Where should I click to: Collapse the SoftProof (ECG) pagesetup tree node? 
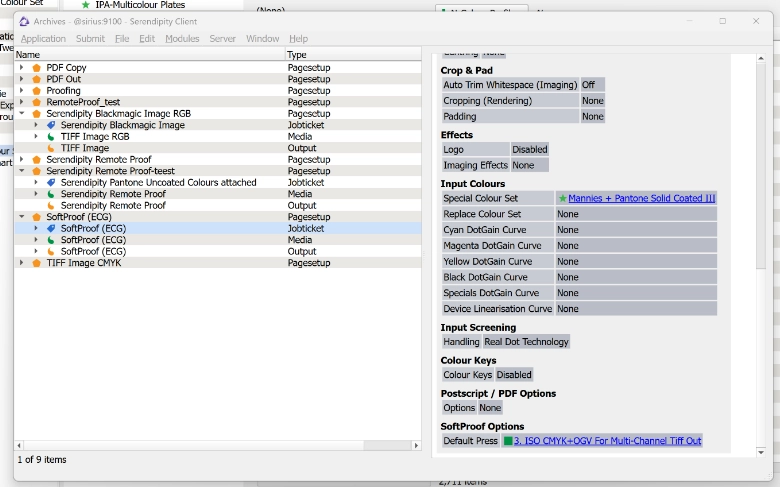(x=22, y=217)
